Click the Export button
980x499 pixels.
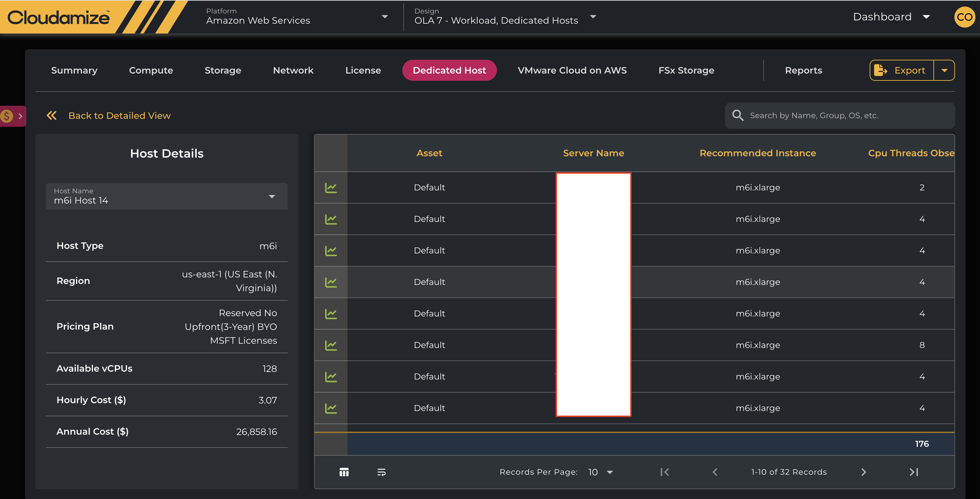click(x=902, y=70)
